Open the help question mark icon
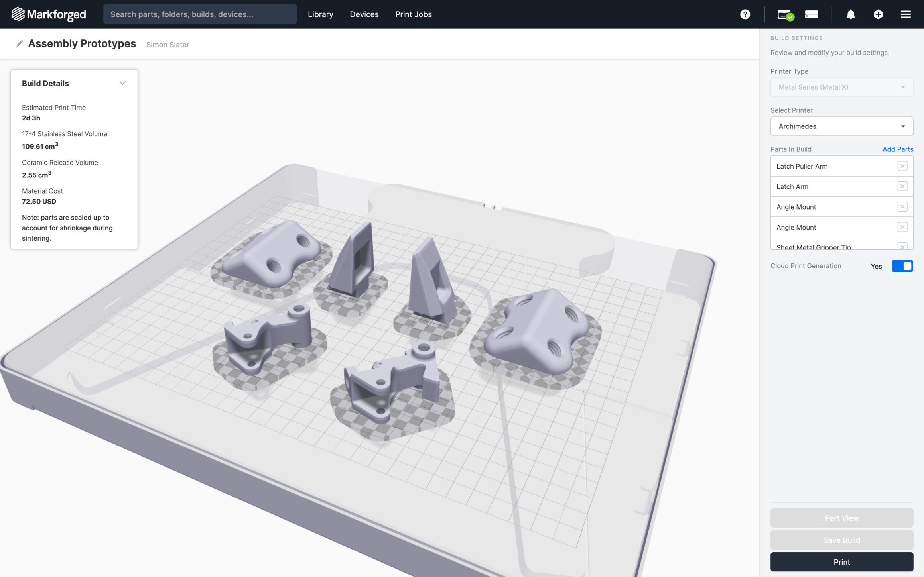The height and width of the screenshot is (577, 924). click(x=745, y=14)
